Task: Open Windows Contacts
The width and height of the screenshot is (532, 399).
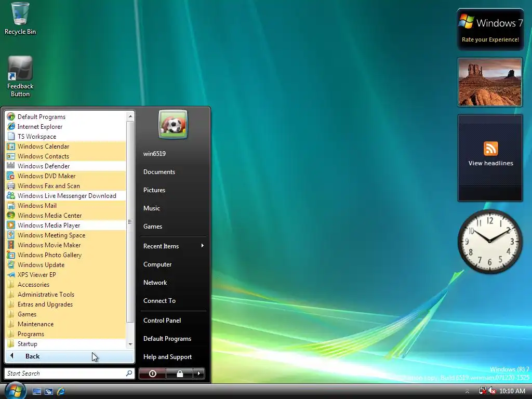Action: (x=66, y=156)
